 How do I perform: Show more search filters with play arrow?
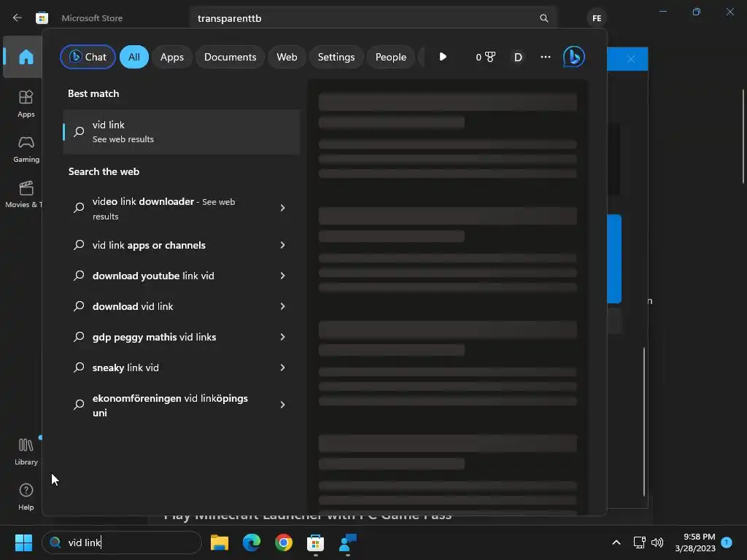click(x=443, y=57)
